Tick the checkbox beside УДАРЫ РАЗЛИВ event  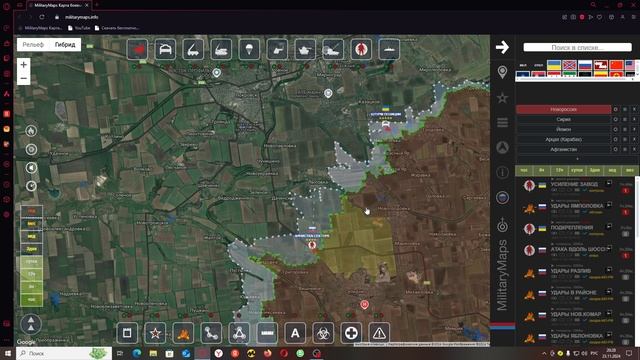[625, 278]
